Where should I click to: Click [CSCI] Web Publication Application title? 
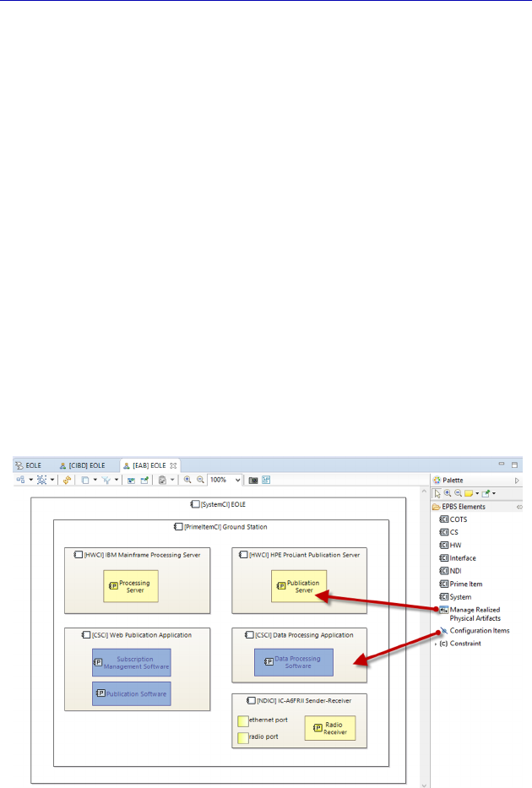pos(137,635)
